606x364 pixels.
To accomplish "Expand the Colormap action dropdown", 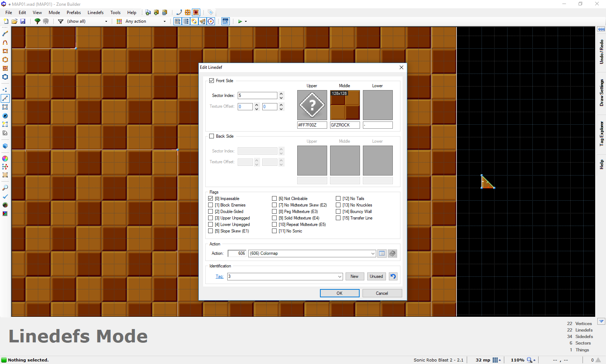I will 373,253.
